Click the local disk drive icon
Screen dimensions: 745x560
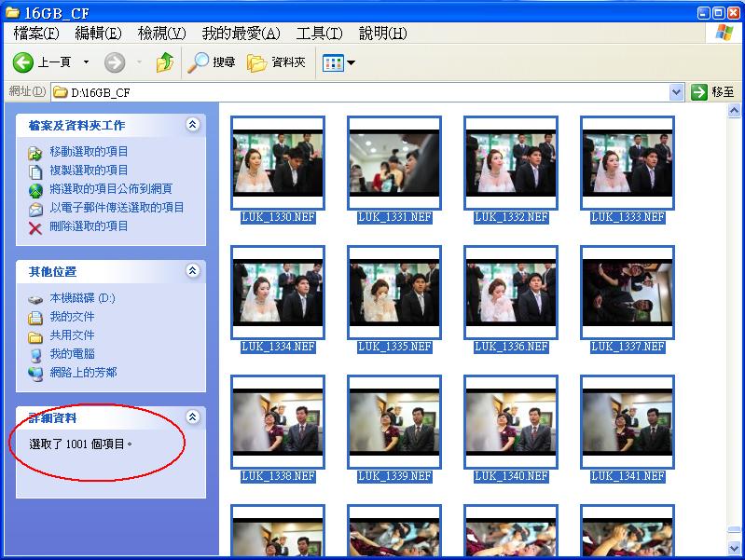[35, 300]
